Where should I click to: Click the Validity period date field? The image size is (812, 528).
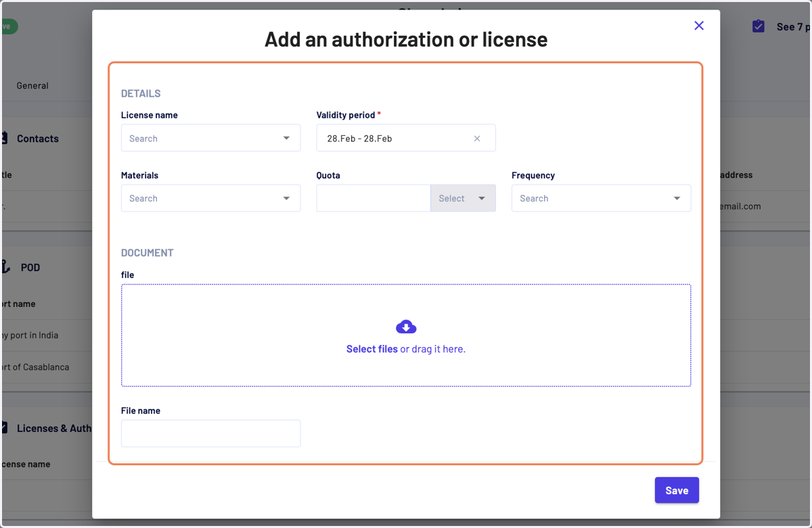(406, 138)
